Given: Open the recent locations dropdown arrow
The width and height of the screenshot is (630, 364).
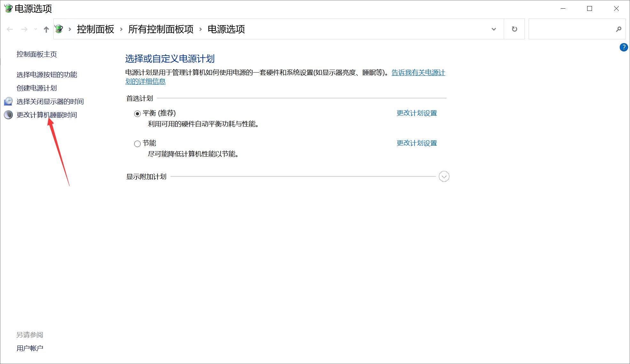Looking at the screenshot, I should (x=35, y=29).
